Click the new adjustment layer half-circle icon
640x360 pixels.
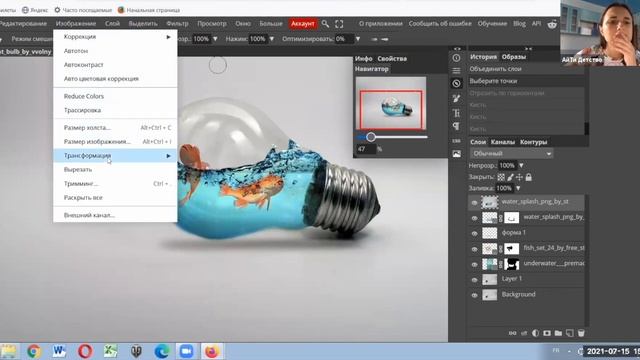point(536,333)
